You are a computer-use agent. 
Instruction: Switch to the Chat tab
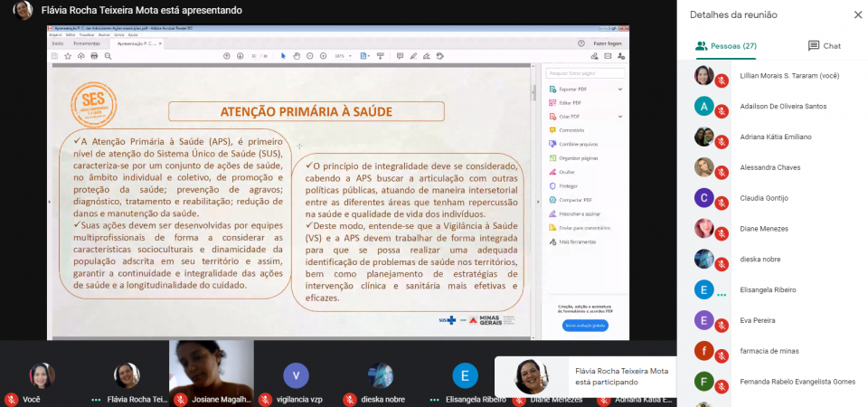tap(825, 46)
